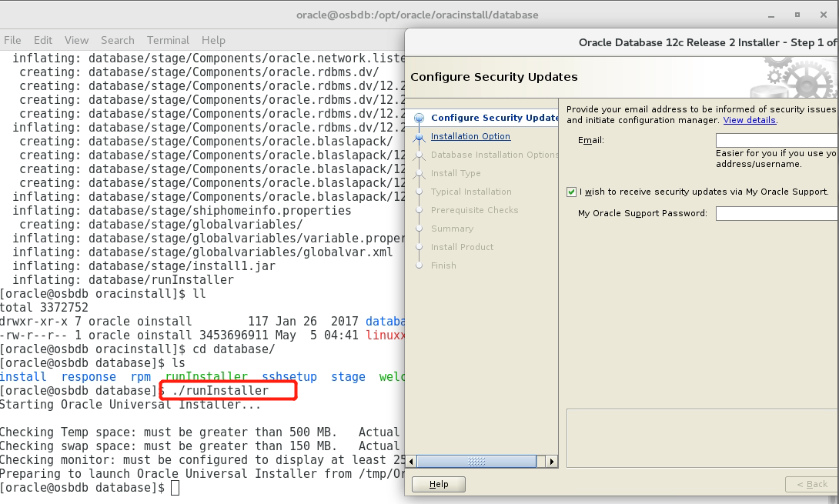Click the 'Starting Oracle Universal Installer...' line

(x=131, y=405)
